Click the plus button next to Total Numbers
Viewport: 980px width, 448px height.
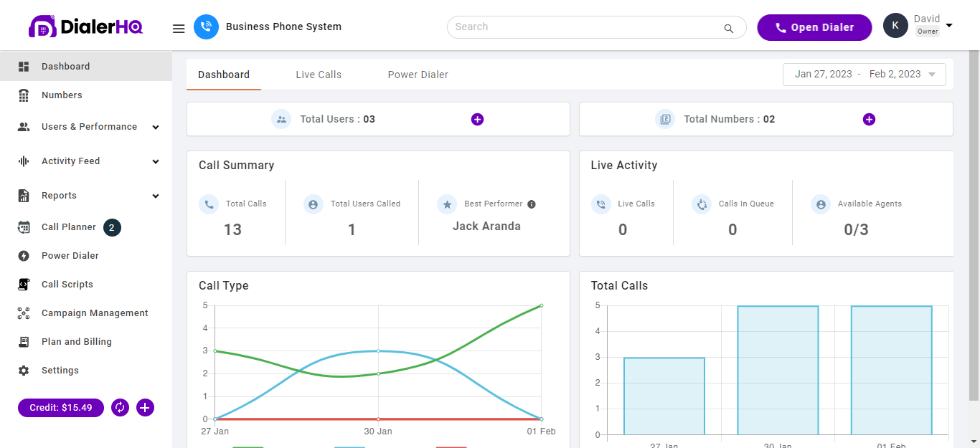coord(869,119)
